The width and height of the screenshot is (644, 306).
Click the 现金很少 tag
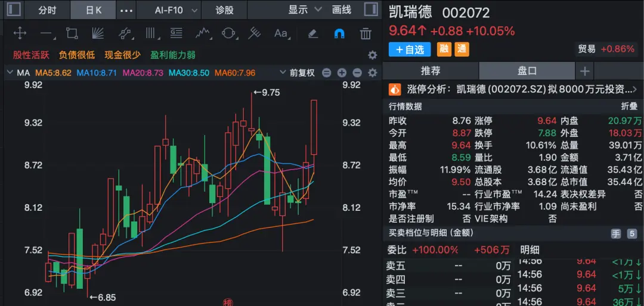122,55
